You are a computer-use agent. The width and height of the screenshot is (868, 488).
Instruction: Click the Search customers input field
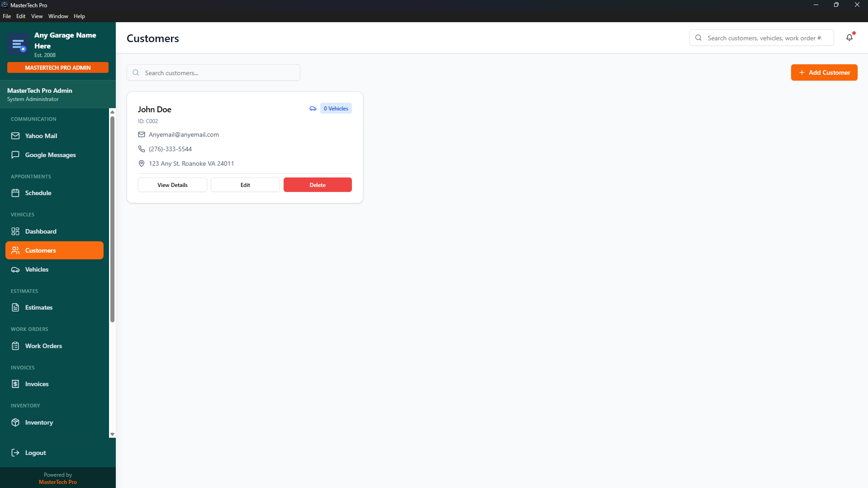point(213,72)
